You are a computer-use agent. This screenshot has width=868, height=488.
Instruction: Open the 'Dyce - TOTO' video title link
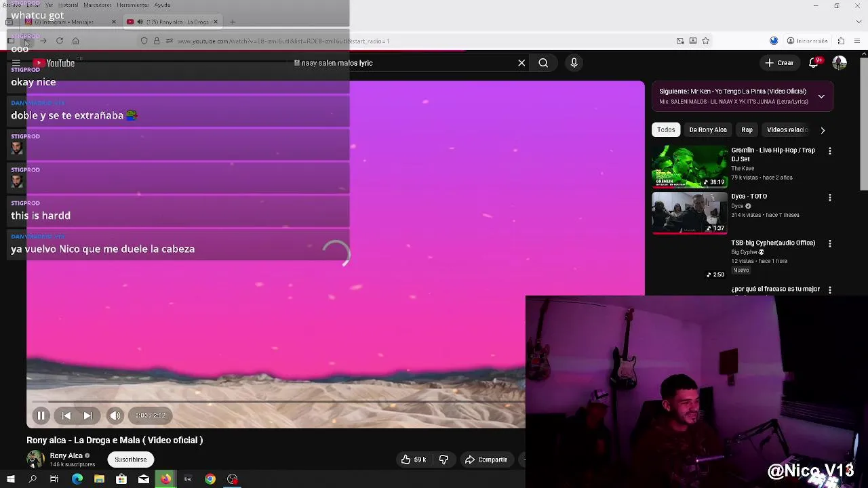[x=749, y=197]
